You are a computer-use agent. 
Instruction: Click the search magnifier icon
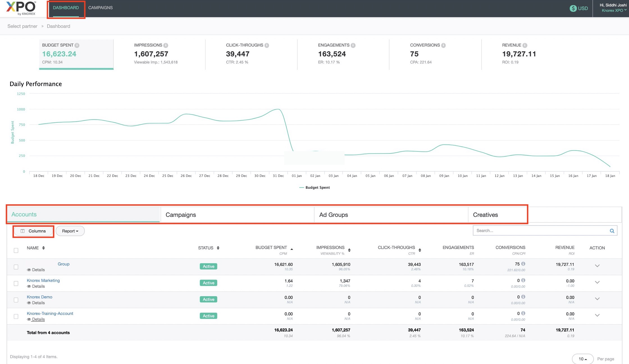coord(612,231)
